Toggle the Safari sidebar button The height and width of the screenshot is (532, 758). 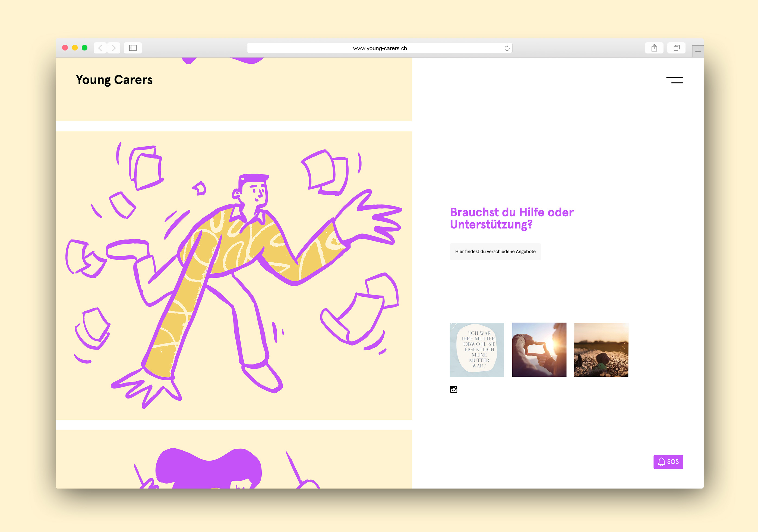tap(133, 48)
